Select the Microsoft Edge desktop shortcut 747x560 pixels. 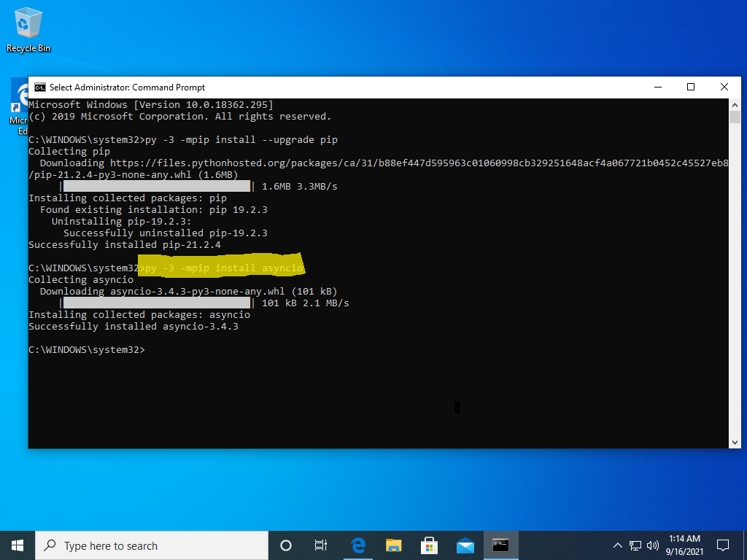pos(19,106)
